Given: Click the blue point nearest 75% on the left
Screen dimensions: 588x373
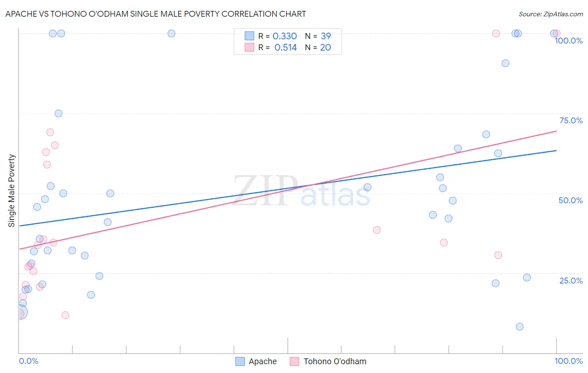Looking at the screenshot, I should tap(59, 113).
